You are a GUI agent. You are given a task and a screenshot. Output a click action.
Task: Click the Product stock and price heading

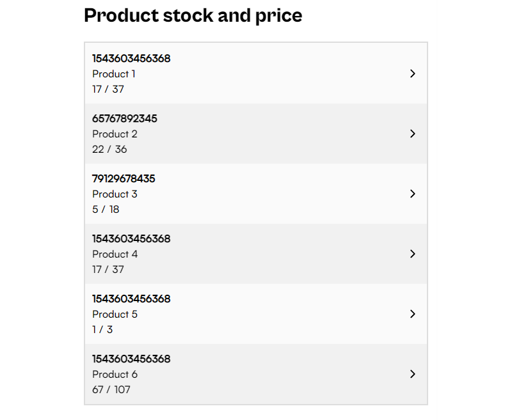tap(193, 15)
